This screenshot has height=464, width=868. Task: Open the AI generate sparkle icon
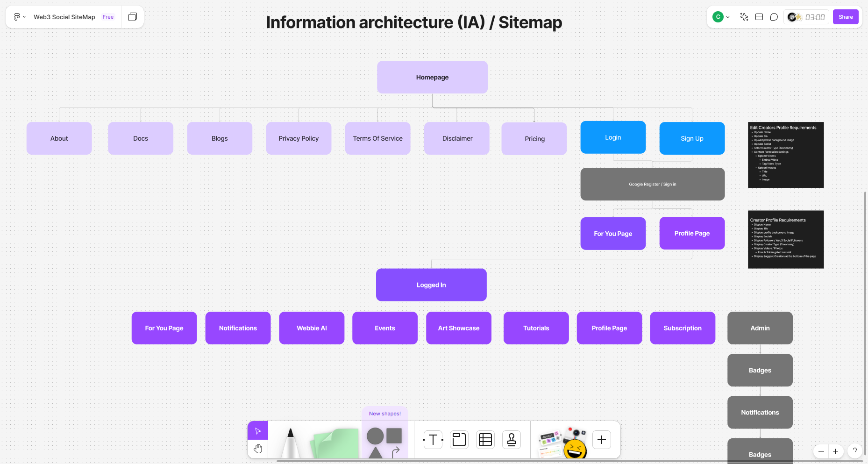tap(744, 17)
